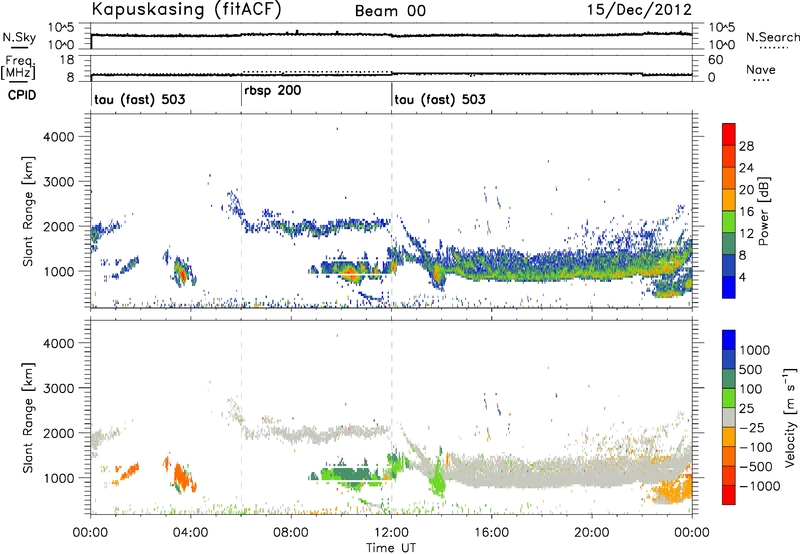Click the date '15/Dec/2012'

tap(639, 10)
